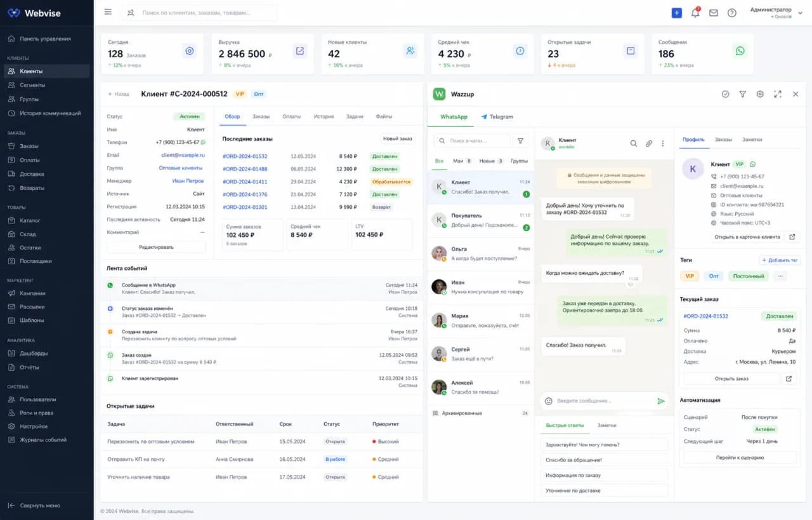Open Дашборды in the sidebar

pos(34,353)
